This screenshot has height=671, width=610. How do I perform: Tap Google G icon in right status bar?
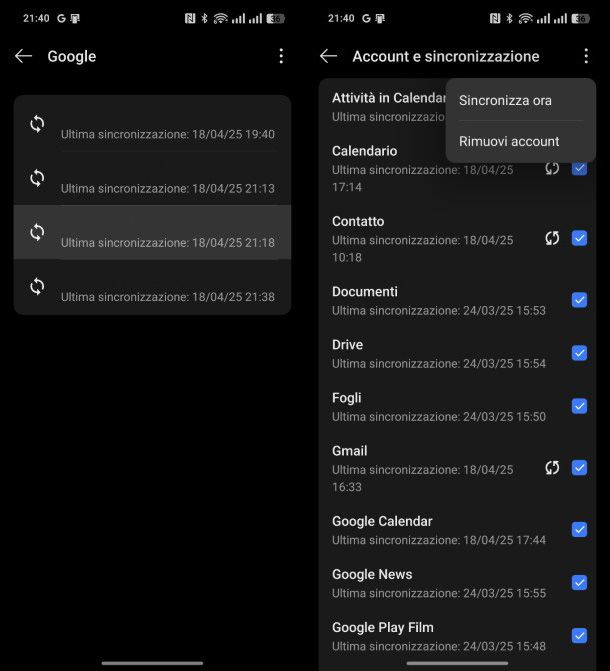(366, 18)
